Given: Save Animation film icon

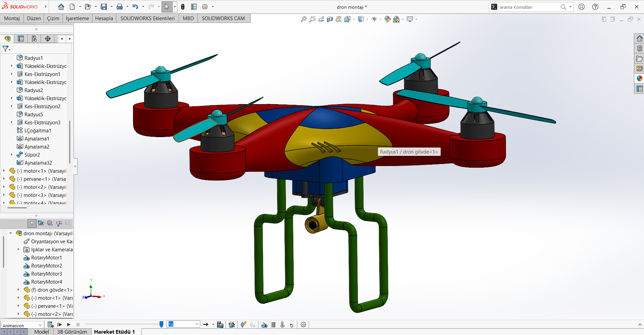Looking at the screenshot, I should [x=220, y=325].
